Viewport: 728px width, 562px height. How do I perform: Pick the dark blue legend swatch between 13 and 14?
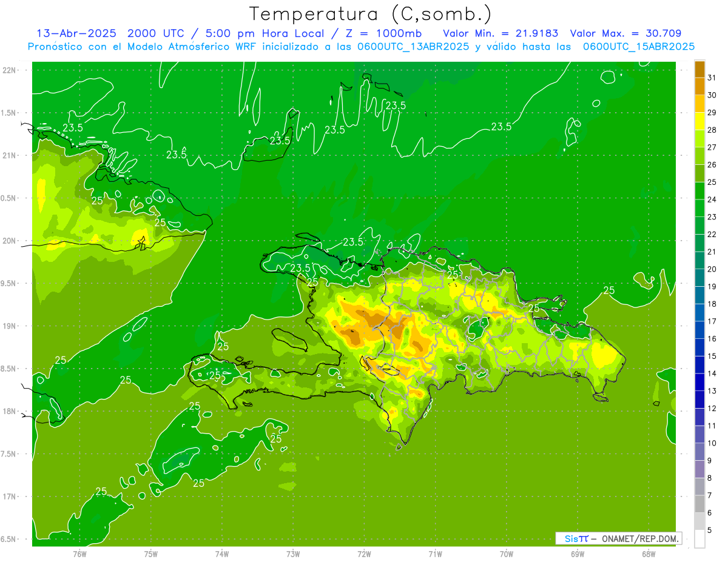[699, 382]
